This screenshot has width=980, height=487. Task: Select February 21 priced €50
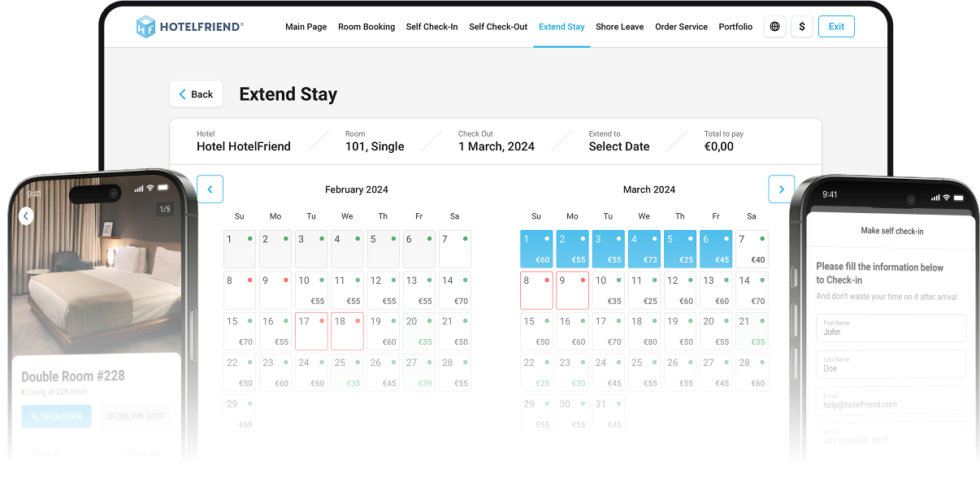pos(454,332)
